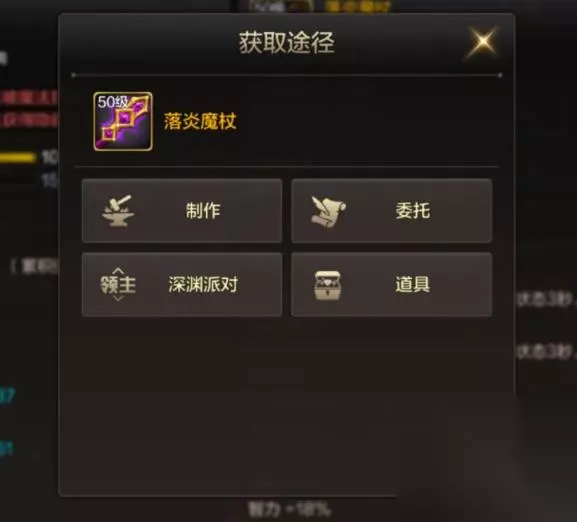This screenshot has height=522, width=577.
Task: Open the 制作 crafting source
Action: pyautogui.click(x=182, y=211)
